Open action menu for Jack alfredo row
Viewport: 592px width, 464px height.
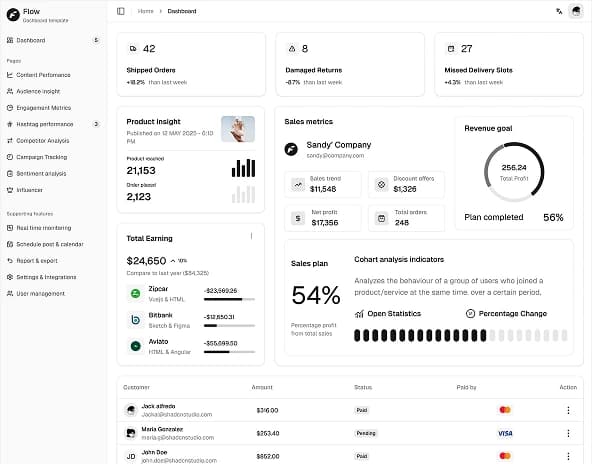[568, 410]
